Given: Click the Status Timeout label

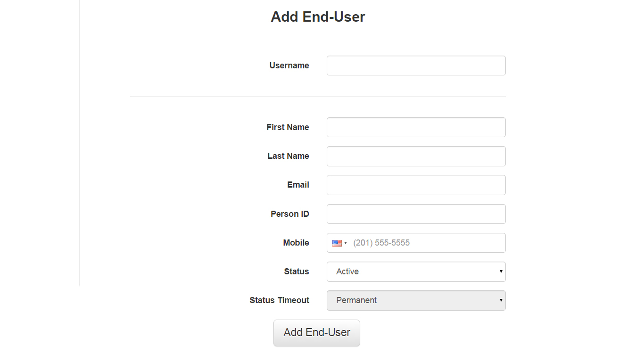Looking at the screenshot, I should click(279, 300).
